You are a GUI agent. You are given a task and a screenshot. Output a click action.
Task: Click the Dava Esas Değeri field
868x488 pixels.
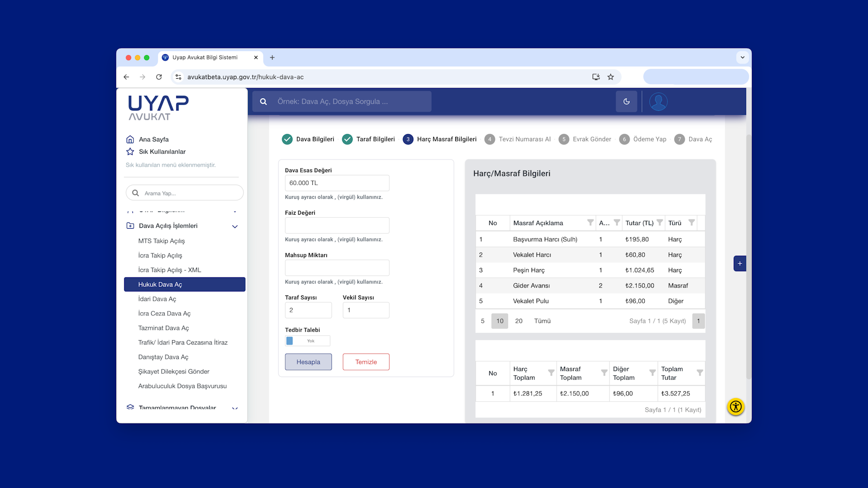tap(337, 183)
